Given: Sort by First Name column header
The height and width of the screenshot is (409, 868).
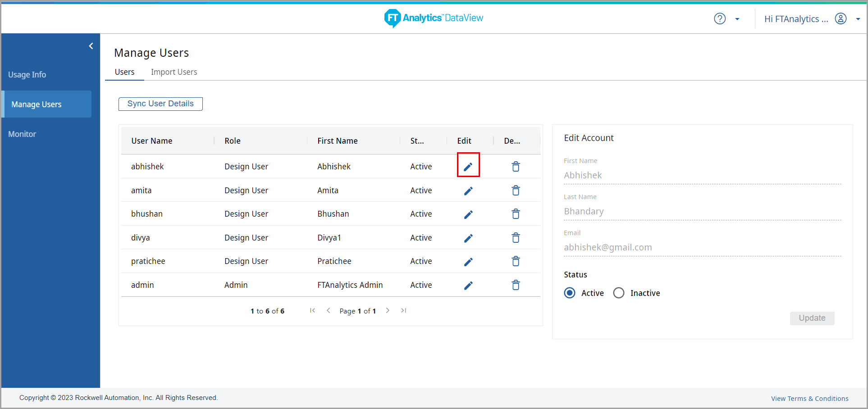Looking at the screenshot, I should coord(338,141).
